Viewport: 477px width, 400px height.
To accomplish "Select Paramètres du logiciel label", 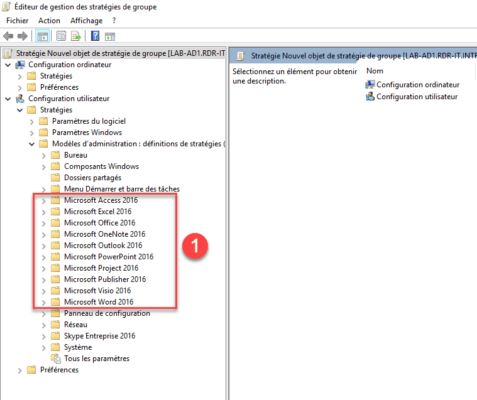I will pos(89,121).
